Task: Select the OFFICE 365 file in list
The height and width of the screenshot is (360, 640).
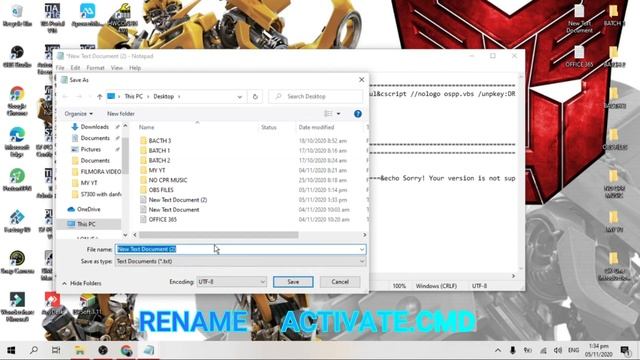Action: [x=162, y=219]
